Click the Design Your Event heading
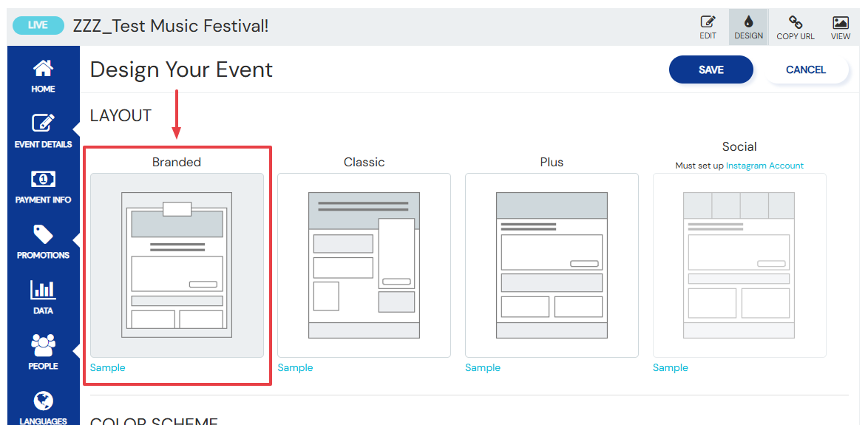This screenshot has width=868, height=425. point(182,69)
